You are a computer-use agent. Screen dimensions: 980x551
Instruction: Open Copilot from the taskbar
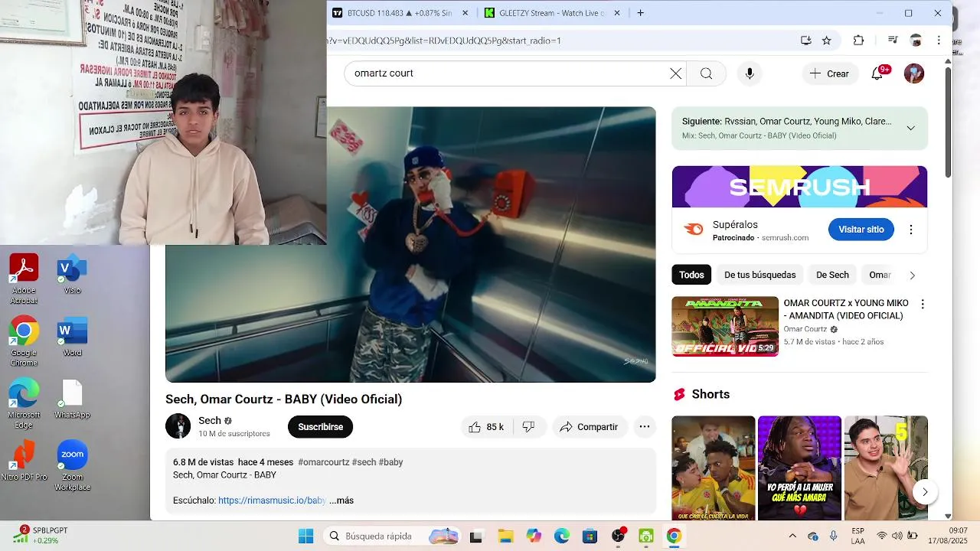click(534, 536)
